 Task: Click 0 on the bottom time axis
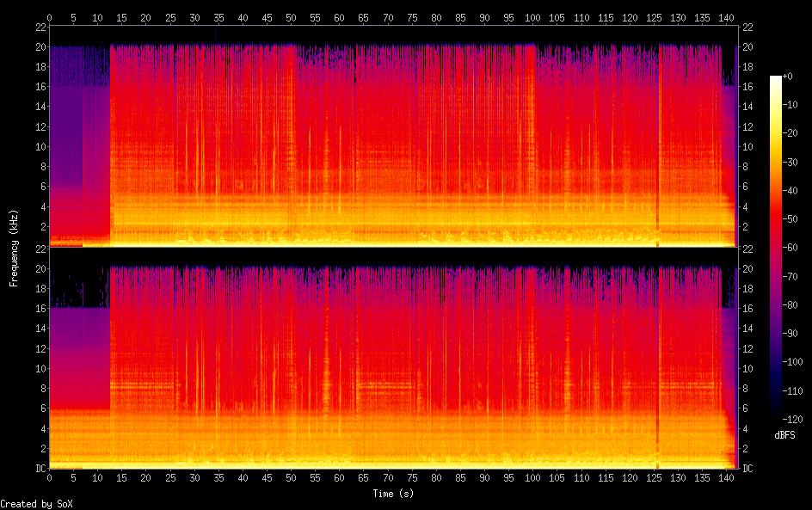pyautogui.click(x=50, y=478)
